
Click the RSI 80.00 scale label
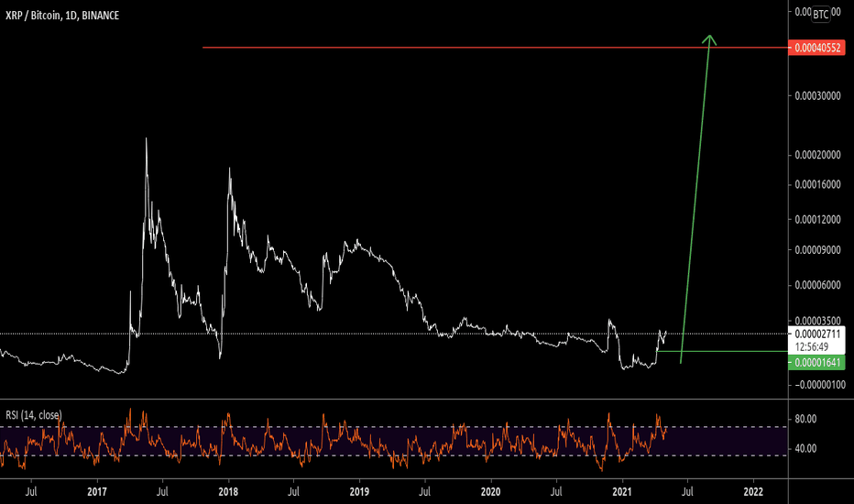pos(805,419)
